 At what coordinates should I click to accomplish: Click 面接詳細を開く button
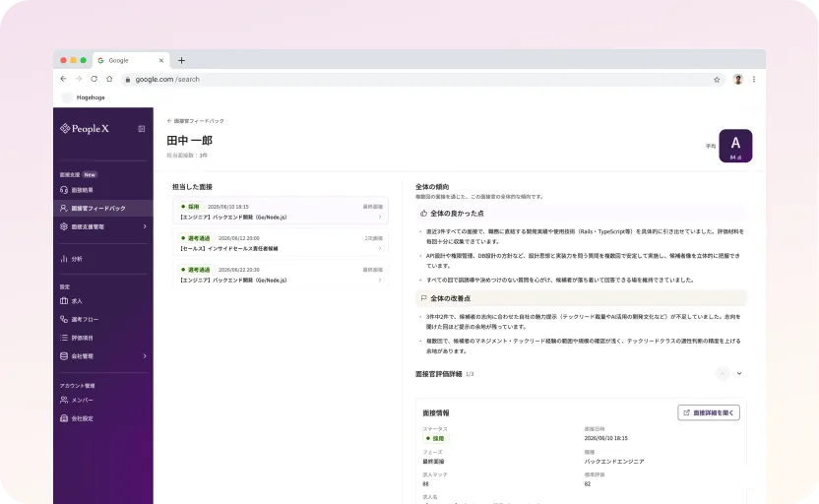[709, 412]
